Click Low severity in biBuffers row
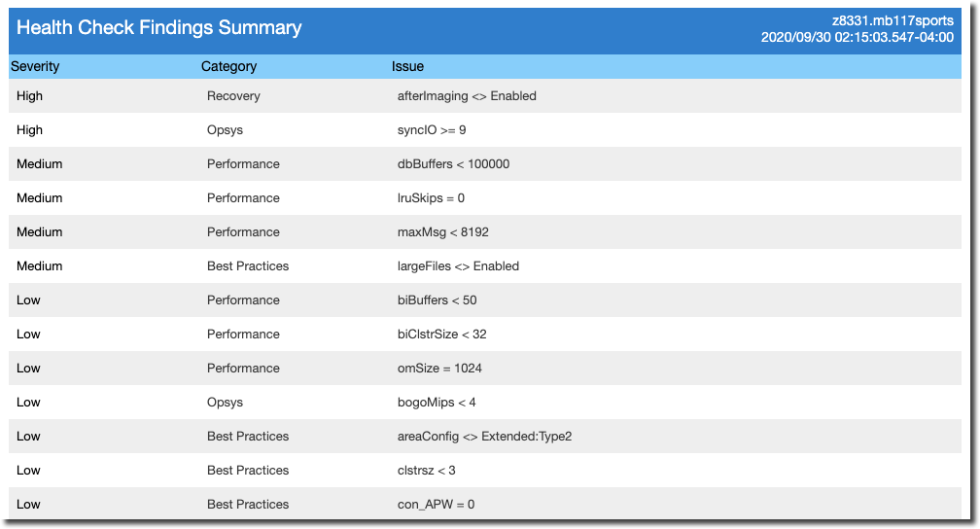The image size is (980, 529). 28,300
